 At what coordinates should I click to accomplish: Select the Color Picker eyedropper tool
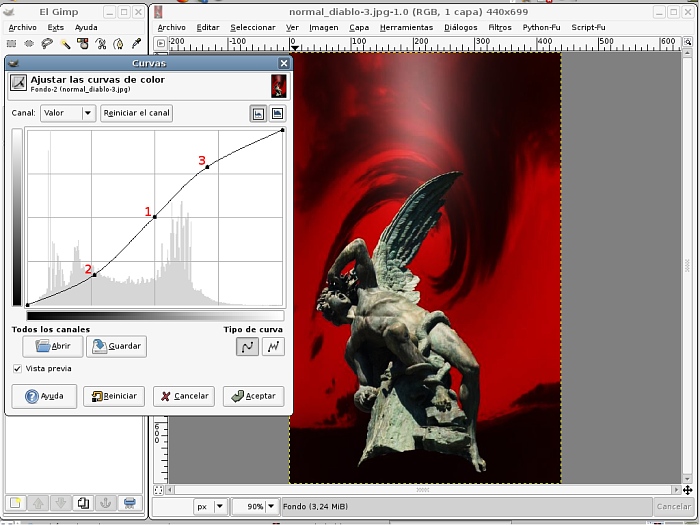pyautogui.click(x=136, y=43)
